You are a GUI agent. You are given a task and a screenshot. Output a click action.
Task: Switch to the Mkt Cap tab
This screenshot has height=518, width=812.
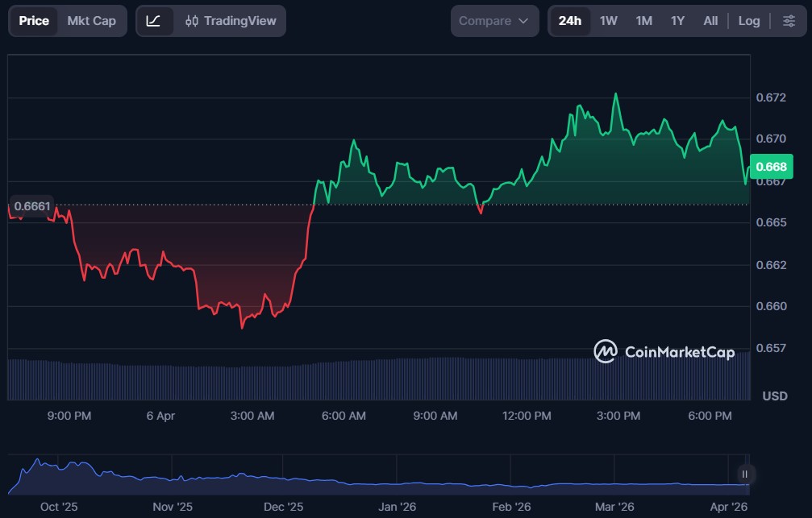(x=91, y=21)
